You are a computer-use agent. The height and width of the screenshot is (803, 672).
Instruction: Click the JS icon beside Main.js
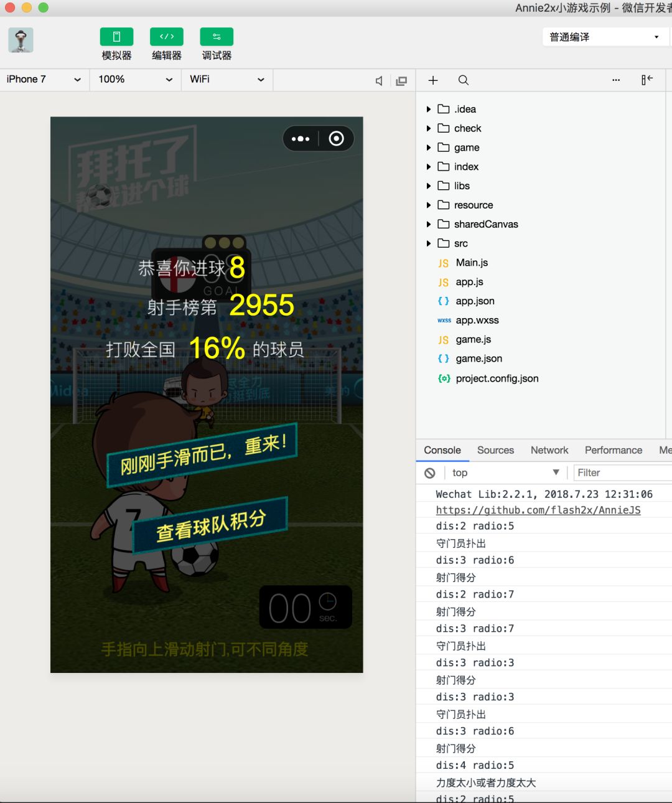[443, 263]
